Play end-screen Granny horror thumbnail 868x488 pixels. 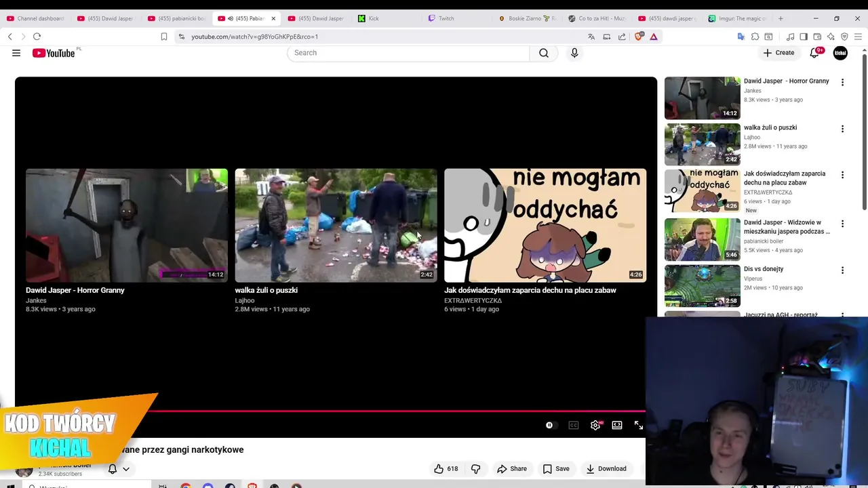[x=127, y=225]
